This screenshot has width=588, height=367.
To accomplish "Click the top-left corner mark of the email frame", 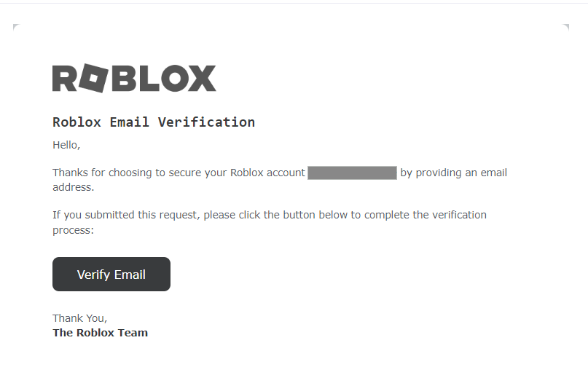I will coord(16,27).
